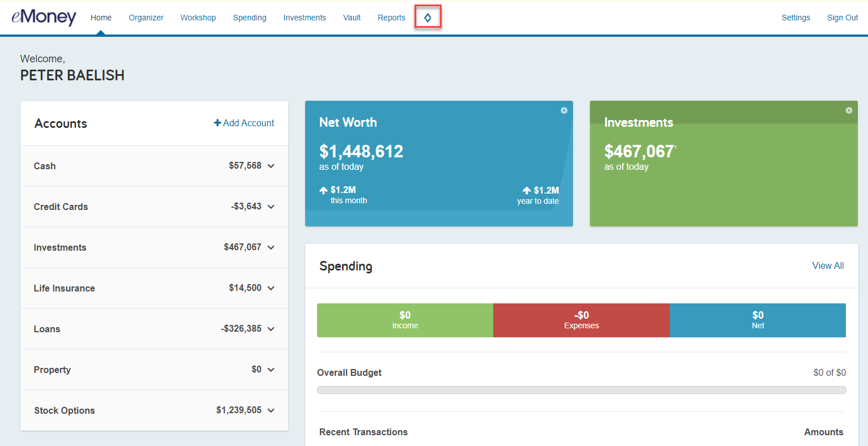Click the $0 of $0 budget text
The width and height of the screenshot is (868, 446).
tap(829, 372)
